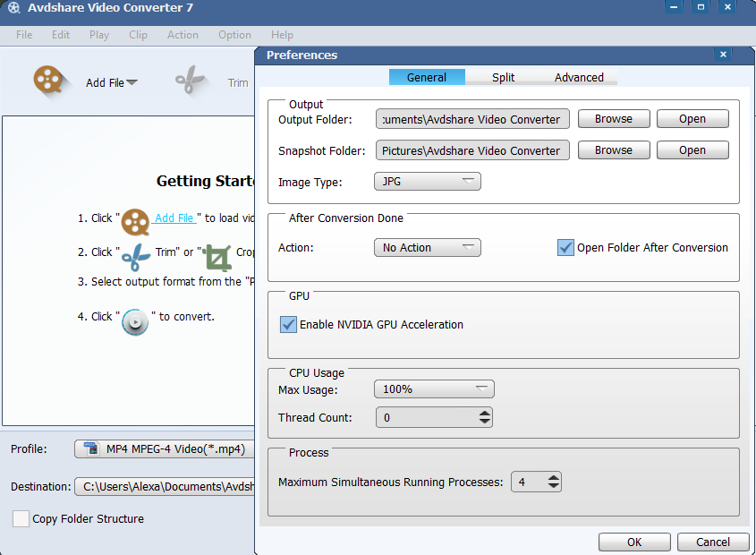Expand the Action No Action dropdown
Image resolution: width=756 pixels, height=555 pixels.
tap(427, 248)
